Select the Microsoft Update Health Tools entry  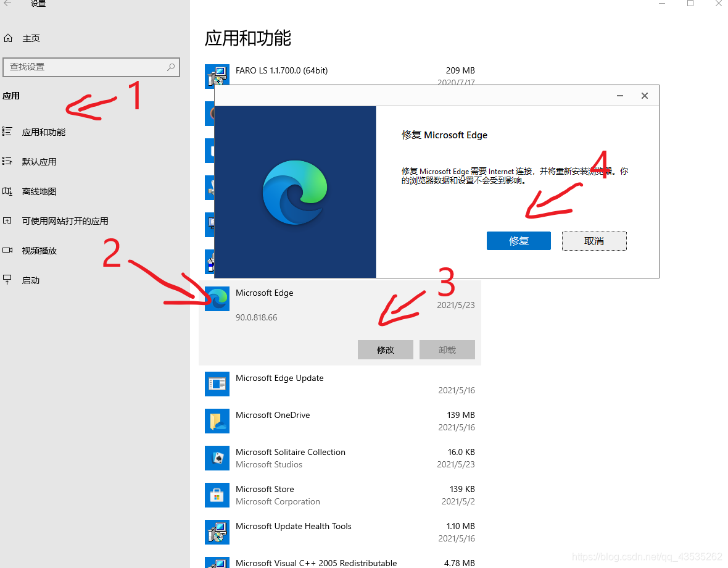click(340, 532)
